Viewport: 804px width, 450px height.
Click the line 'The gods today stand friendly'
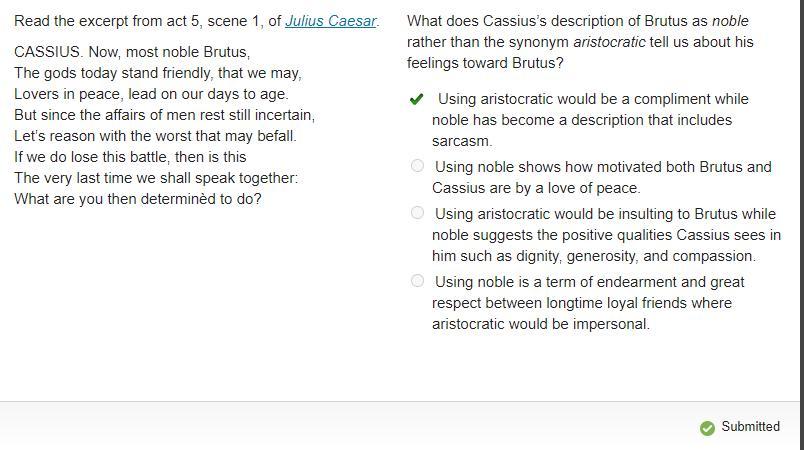[x=158, y=73]
